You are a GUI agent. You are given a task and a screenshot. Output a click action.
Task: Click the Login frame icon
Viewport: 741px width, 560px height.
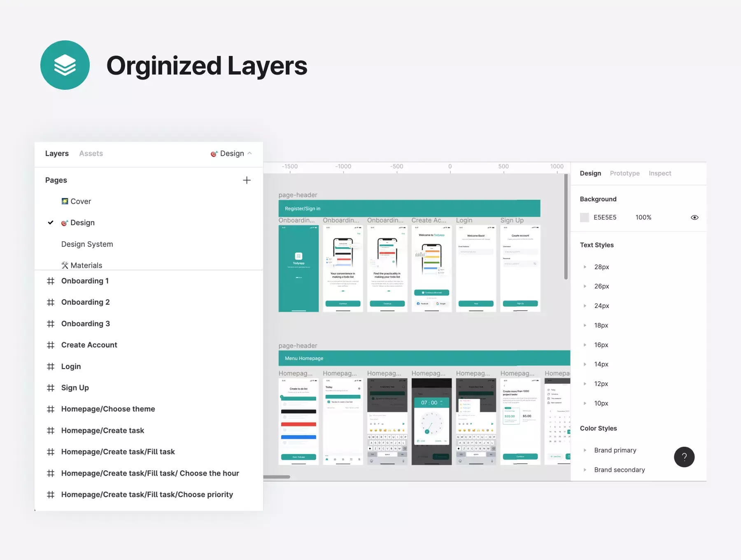51,366
